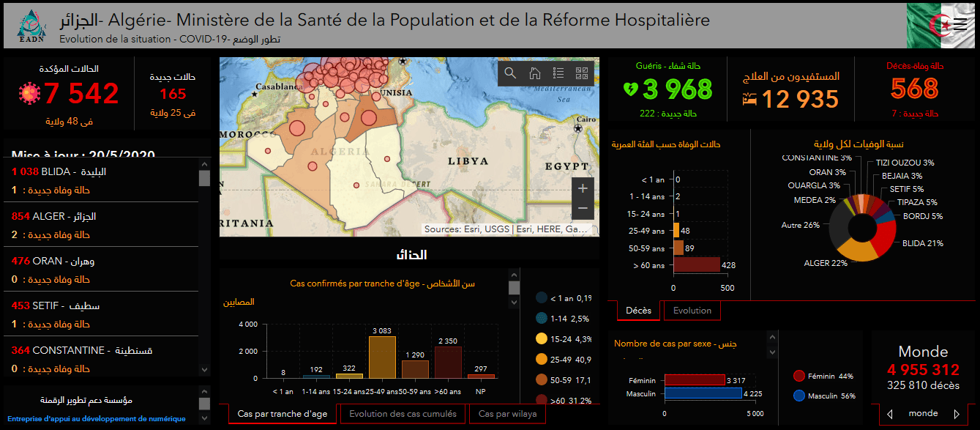980x430 pixels.
Task: Go to next item after monde
Action: click(957, 414)
